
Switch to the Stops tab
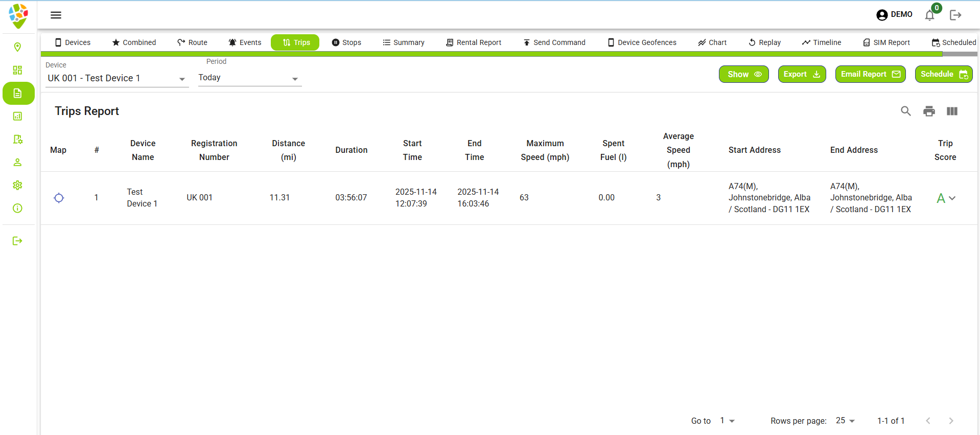346,42
